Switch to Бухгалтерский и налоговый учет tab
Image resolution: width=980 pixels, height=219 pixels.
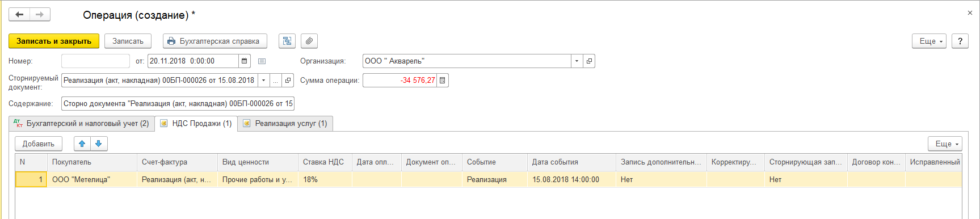(x=81, y=124)
